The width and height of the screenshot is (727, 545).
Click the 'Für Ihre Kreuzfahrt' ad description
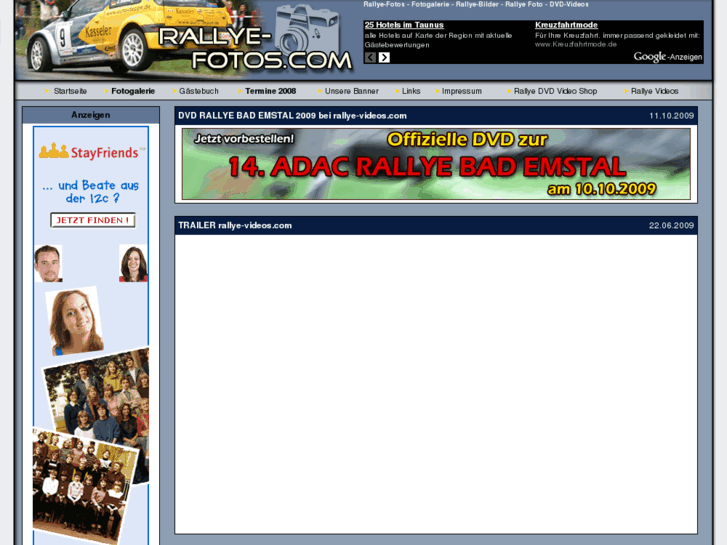617,35
